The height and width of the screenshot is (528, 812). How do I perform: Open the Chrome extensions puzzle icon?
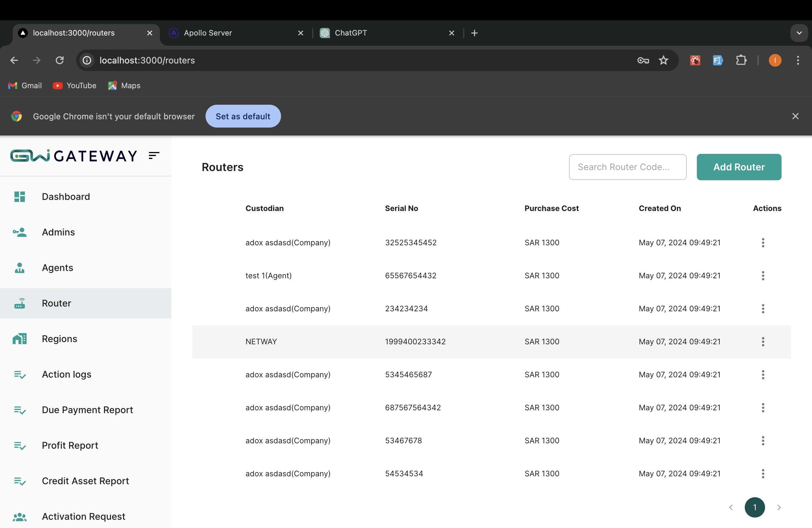point(741,60)
